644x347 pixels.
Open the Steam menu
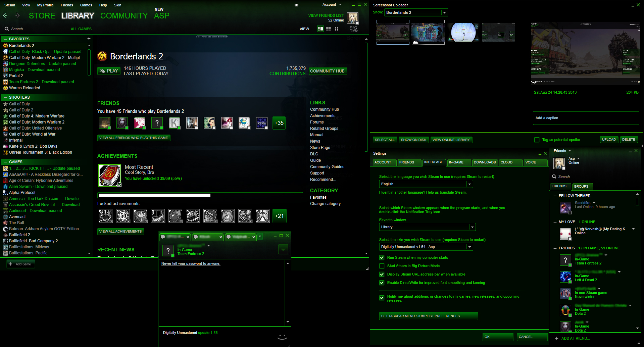point(10,5)
